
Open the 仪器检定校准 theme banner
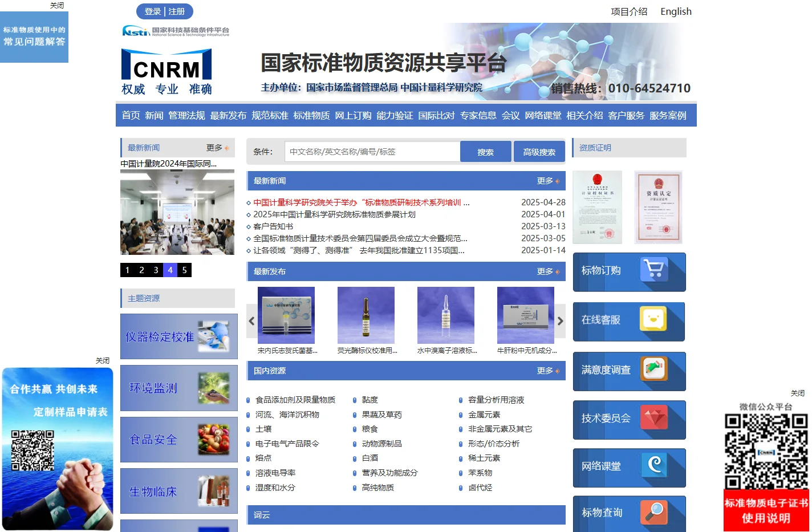tap(179, 336)
